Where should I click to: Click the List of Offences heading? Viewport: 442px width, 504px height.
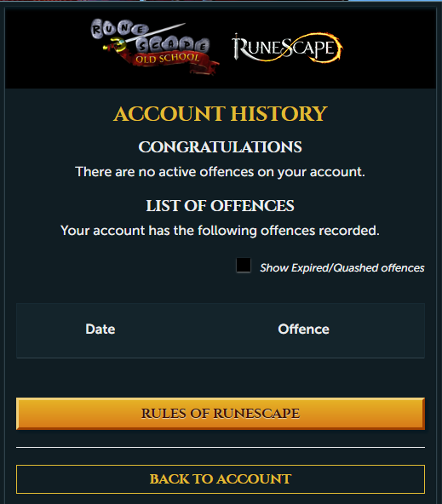(221, 206)
